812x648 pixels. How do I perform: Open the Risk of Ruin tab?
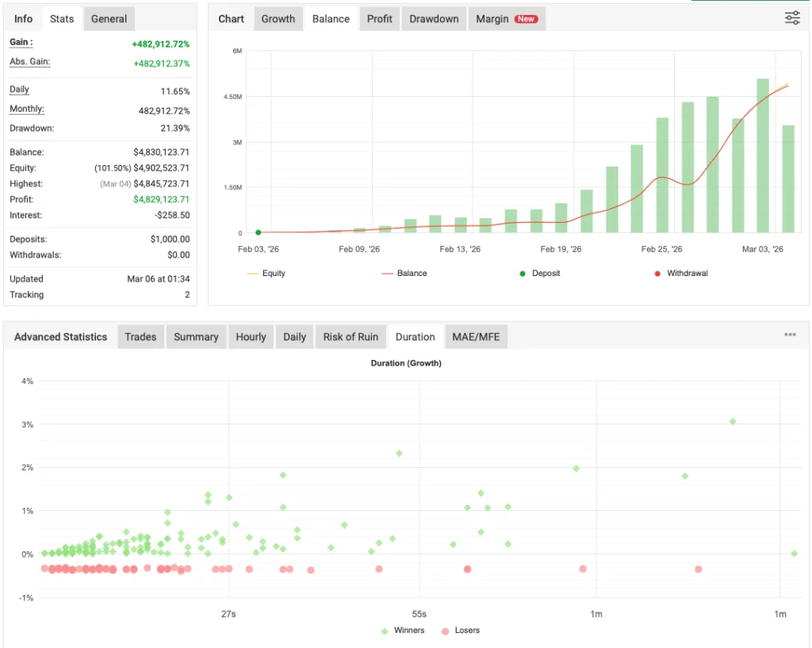350,336
